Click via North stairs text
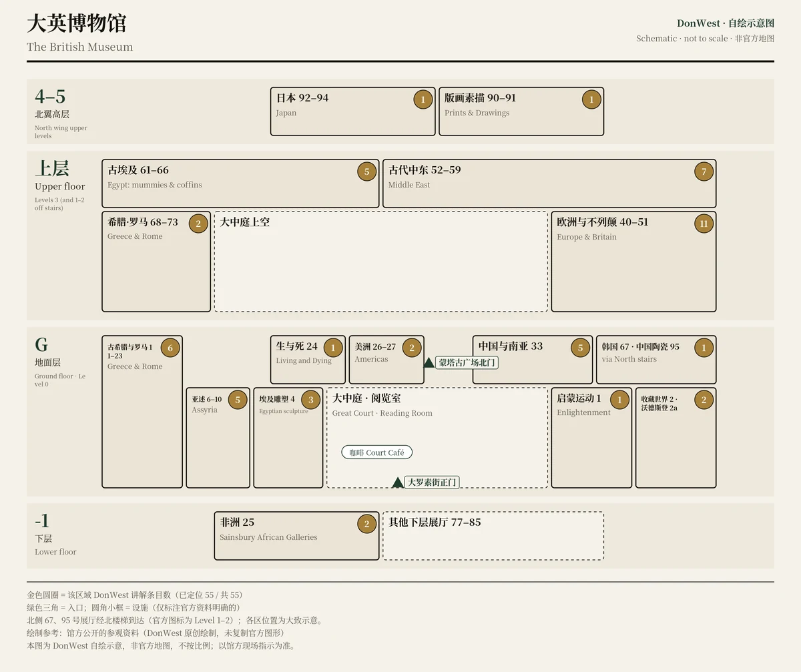The height and width of the screenshot is (672, 801). click(x=629, y=359)
